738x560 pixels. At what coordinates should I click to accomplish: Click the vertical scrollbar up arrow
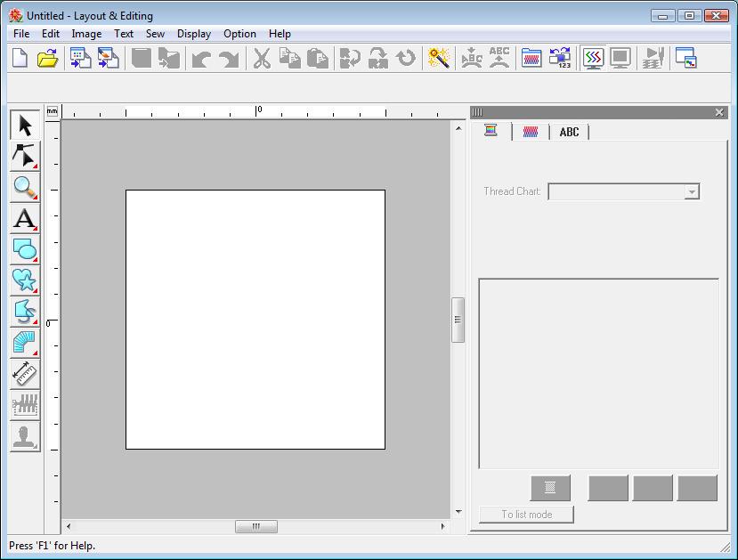point(458,128)
